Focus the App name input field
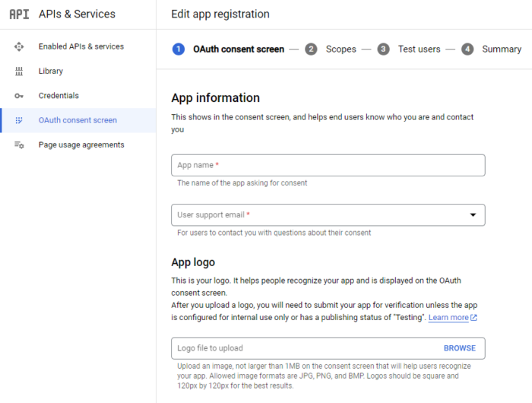The height and width of the screenshot is (403, 532). coord(328,165)
